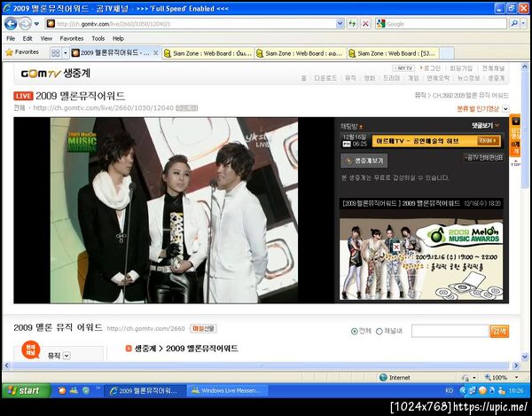Viewport: 532px width, 416px height.
Task: Show Quick Tabs thumbnails view
Action: [x=55, y=53]
